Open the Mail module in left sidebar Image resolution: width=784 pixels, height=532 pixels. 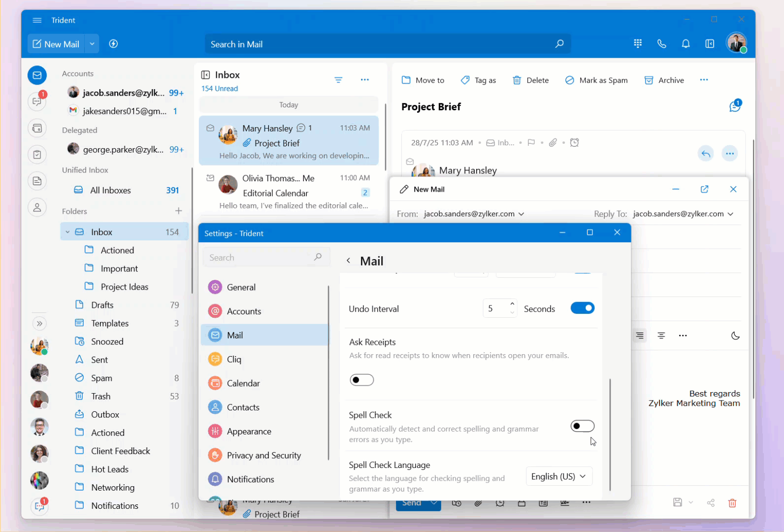coord(37,75)
